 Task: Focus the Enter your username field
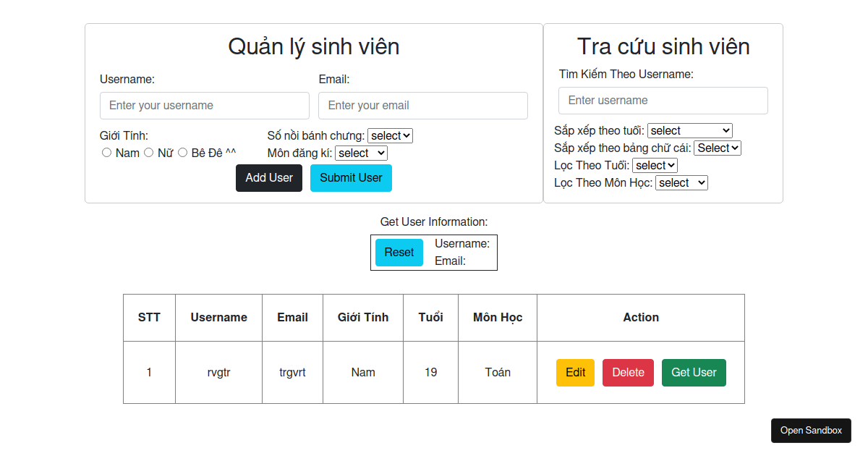coord(205,106)
